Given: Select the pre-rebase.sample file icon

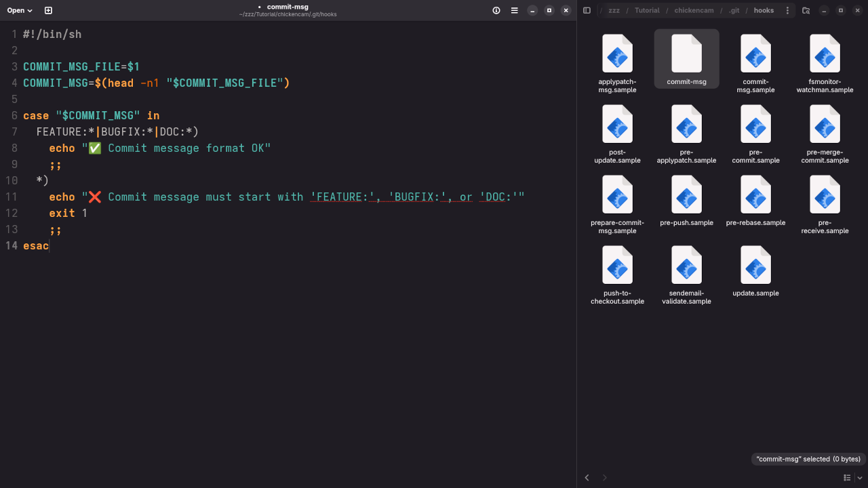Looking at the screenshot, I should (755, 195).
